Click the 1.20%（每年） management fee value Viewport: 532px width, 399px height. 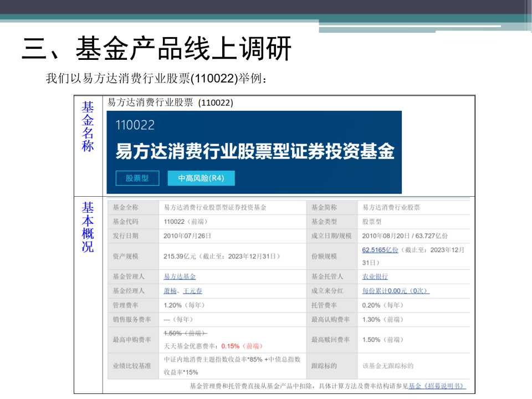coord(184,305)
